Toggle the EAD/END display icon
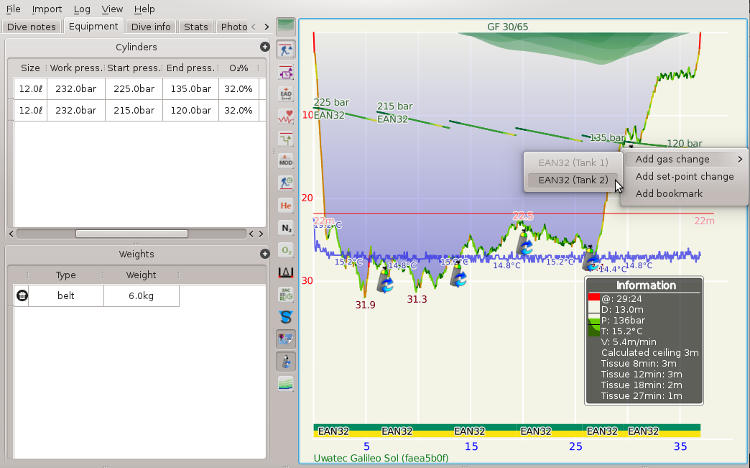 (286, 94)
